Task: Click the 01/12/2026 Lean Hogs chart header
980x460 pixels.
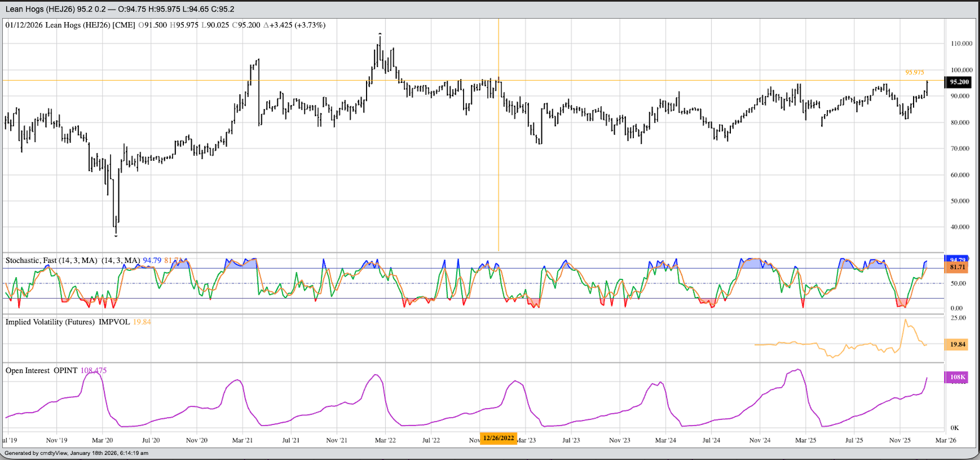Action: point(70,25)
